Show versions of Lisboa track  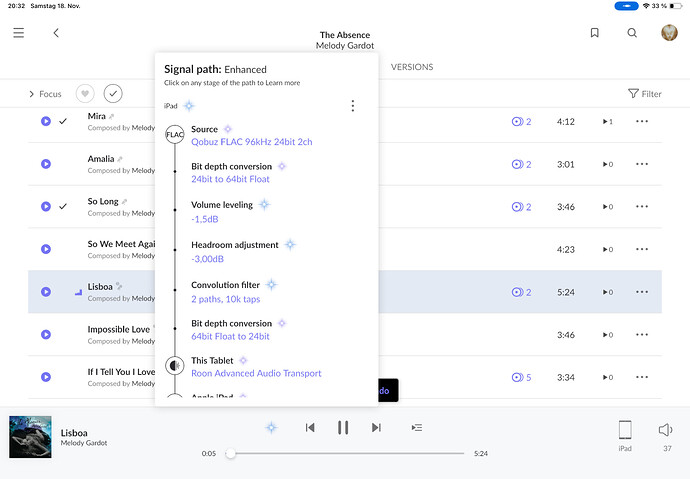click(521, 292)
